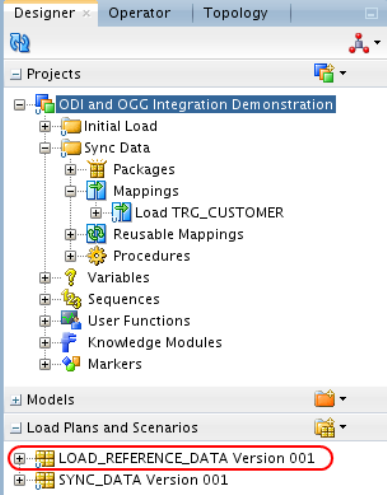The image size is (387, 495).
Task: Expand the Load TRG_CUSTOMER mapping
Action: [96, 213]
